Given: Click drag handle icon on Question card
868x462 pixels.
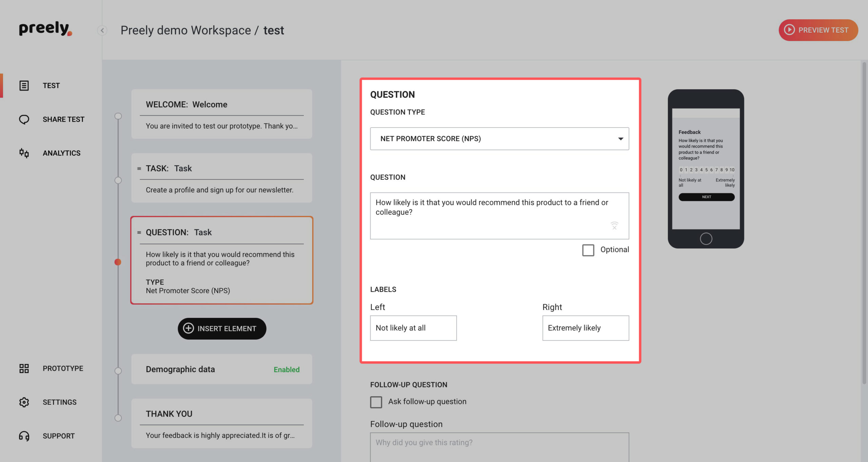Looking at the screenshot, I should coord(139,232).
